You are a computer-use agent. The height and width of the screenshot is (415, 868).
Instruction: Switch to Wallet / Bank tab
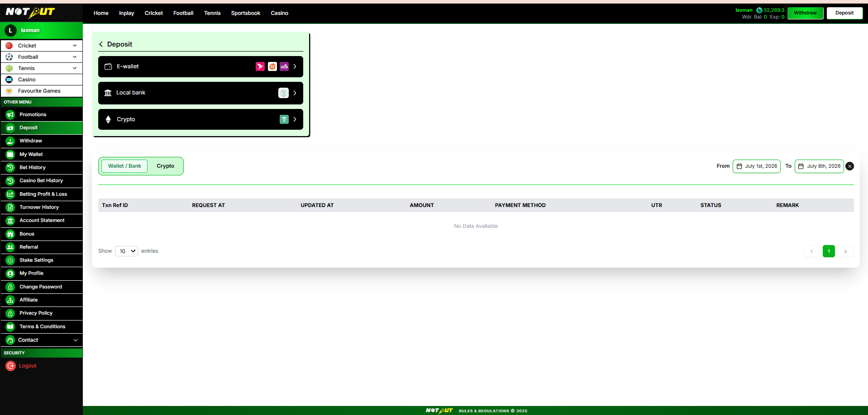click(x=124, y=166)
